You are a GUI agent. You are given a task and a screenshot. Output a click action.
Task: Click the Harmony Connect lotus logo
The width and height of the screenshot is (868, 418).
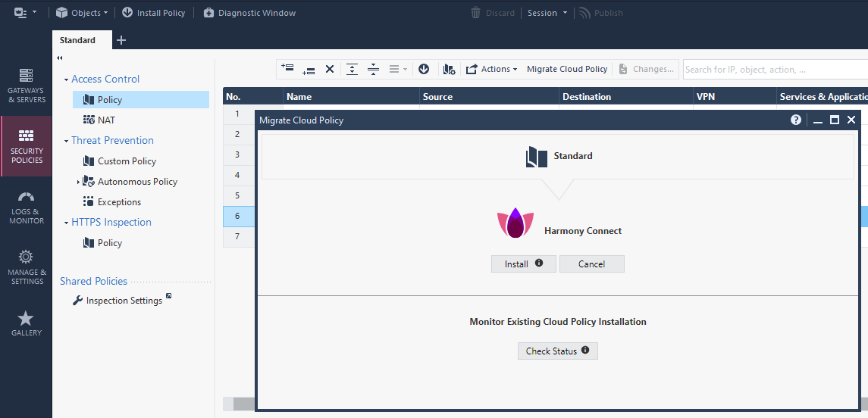pyautogui.click(x=515, y=223)
